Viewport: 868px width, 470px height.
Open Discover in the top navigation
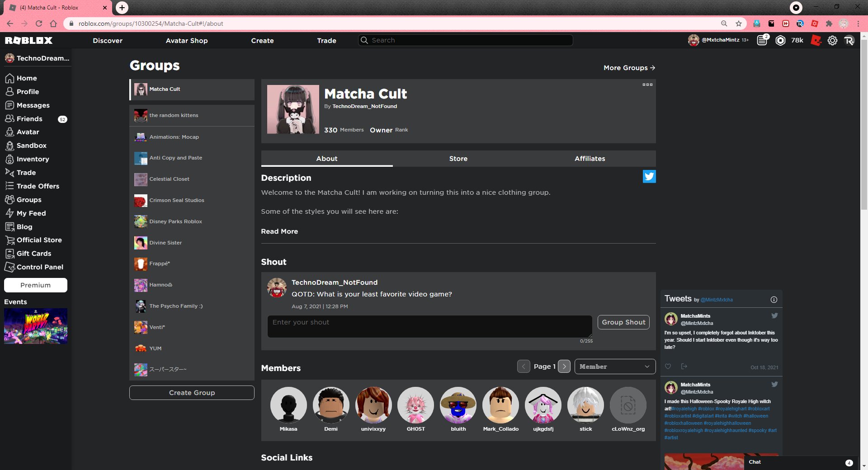point(108,41)
